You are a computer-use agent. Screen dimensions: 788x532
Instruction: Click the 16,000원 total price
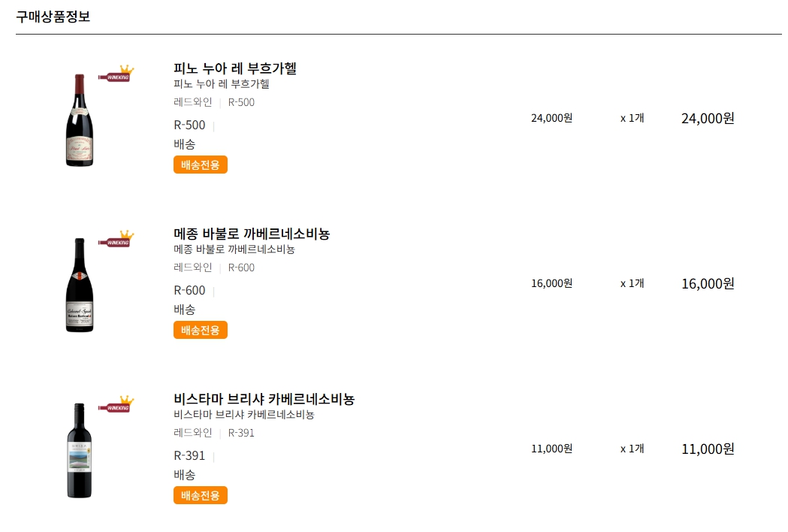(x=708, y=283)
